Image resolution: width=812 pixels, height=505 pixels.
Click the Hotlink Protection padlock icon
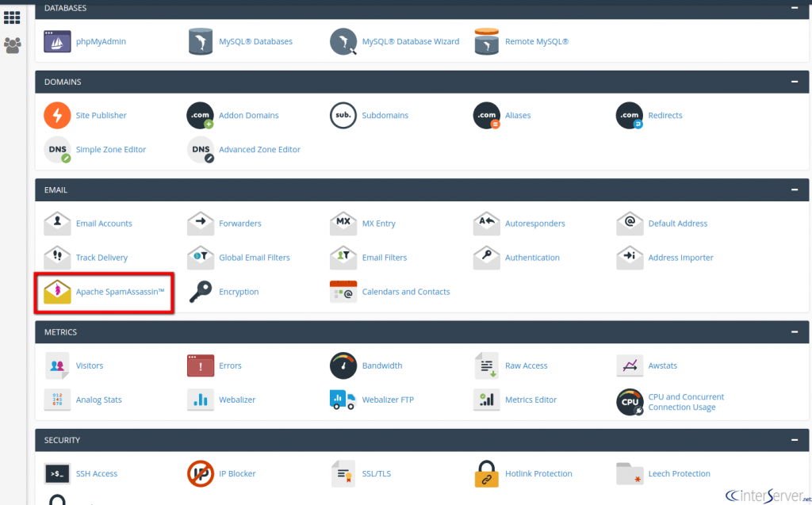pos(486,474)
